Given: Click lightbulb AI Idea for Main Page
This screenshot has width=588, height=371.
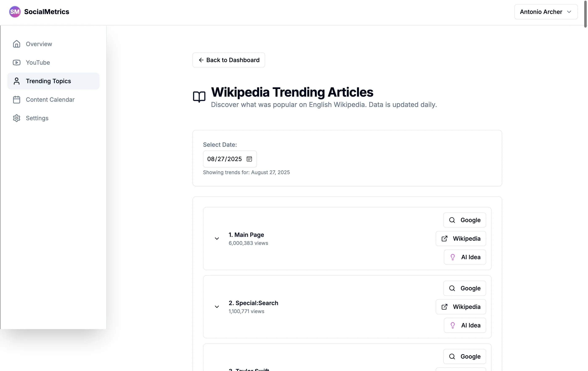Looking at the screenshot, I should click(465, 257).
